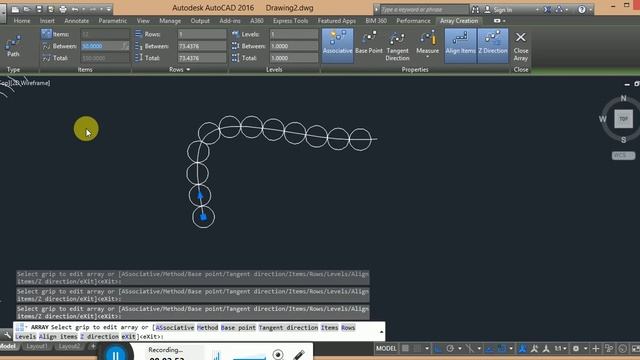Click Align items command option

click(x=58, y=336)
